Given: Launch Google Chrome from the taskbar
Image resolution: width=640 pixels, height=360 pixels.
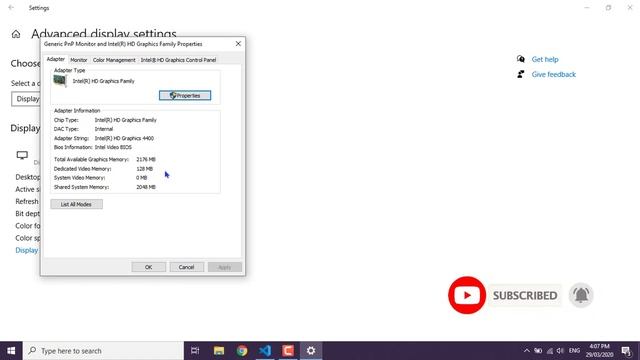Looking at the screenshot, I should point(242,351).
